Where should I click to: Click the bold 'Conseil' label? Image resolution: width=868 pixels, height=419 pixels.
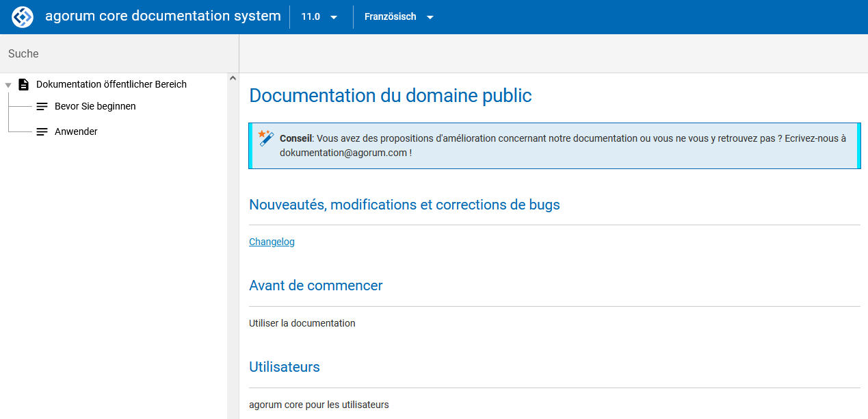[x=295, y=138]
